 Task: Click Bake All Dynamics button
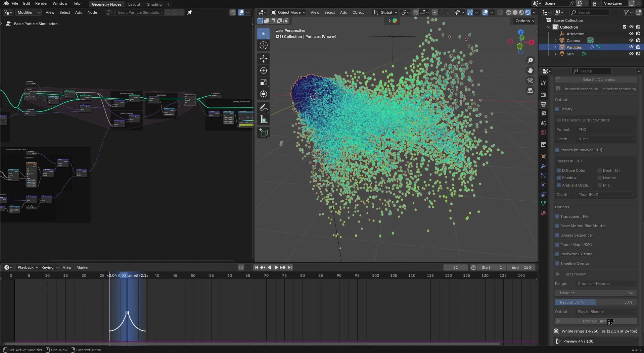(x=596, y=80)
